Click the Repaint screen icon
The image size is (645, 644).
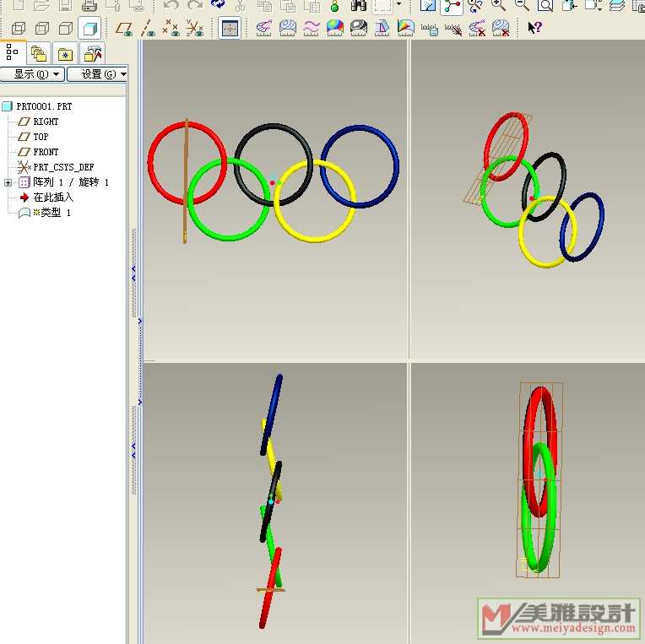[x=428, y=5]
